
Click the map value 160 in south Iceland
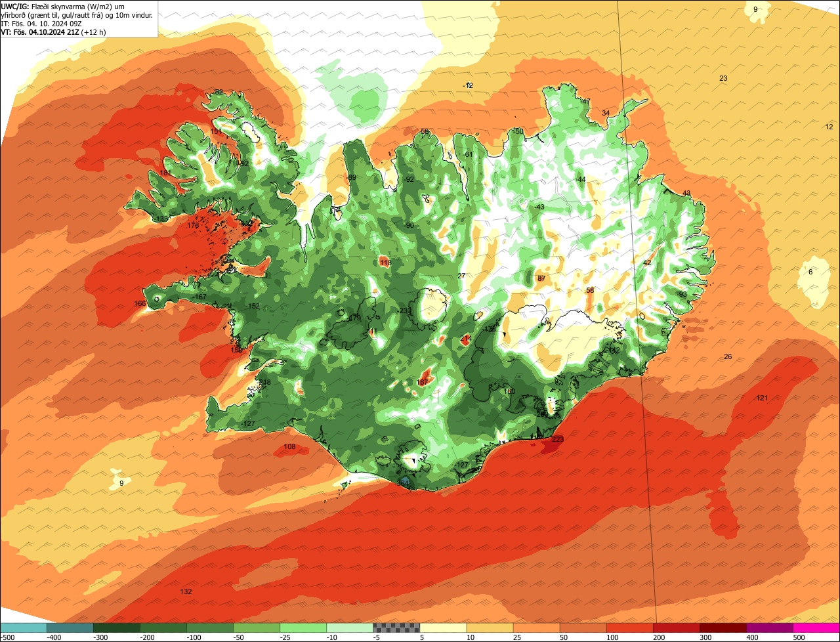click(x=509, y=391)
